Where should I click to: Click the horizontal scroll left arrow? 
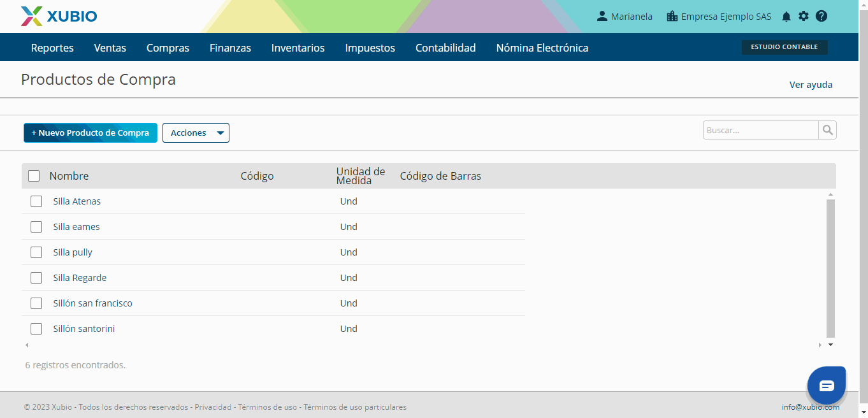[27, 345]
